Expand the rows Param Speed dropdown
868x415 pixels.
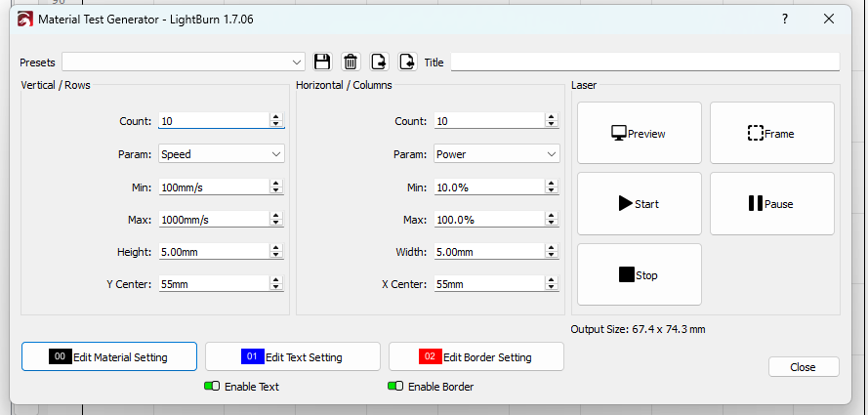(222, 154)
